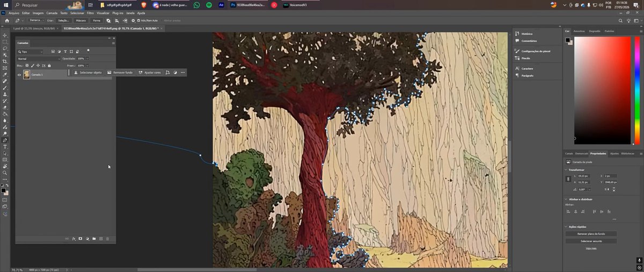This screenshot has width=644, height=272.
Task: Choose the Type (T) tool
Action: tap(5, 146)
